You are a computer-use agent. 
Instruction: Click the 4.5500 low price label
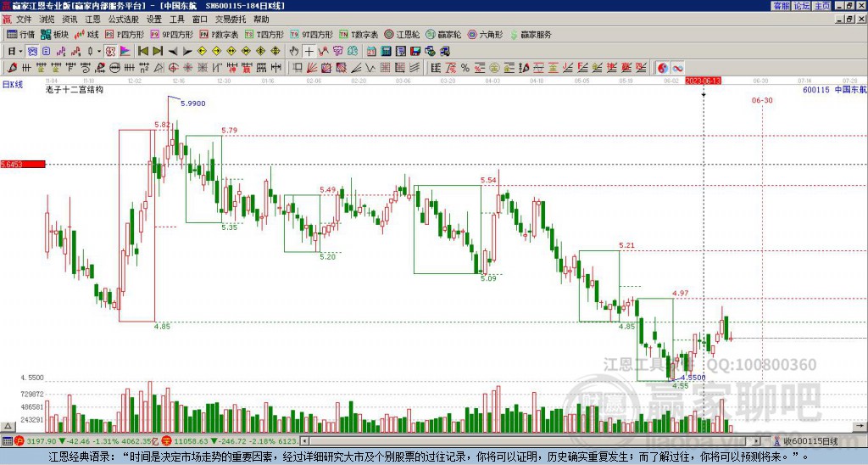693,378
